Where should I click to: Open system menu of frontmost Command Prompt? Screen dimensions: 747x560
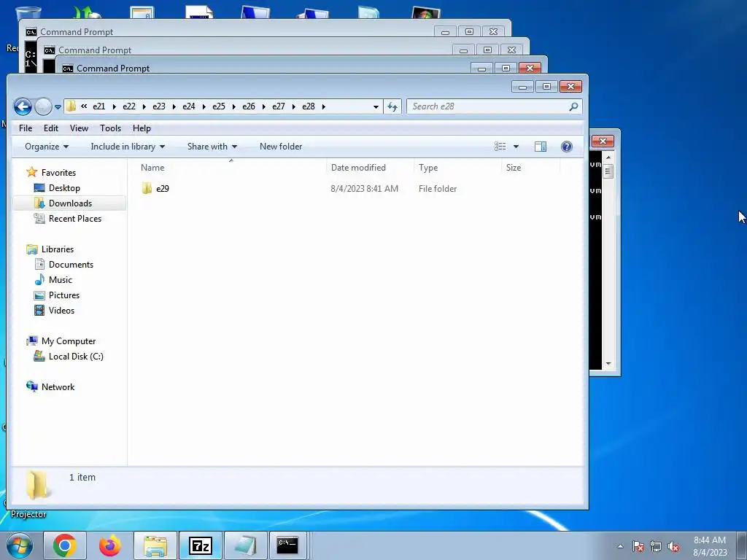point(68,68)
